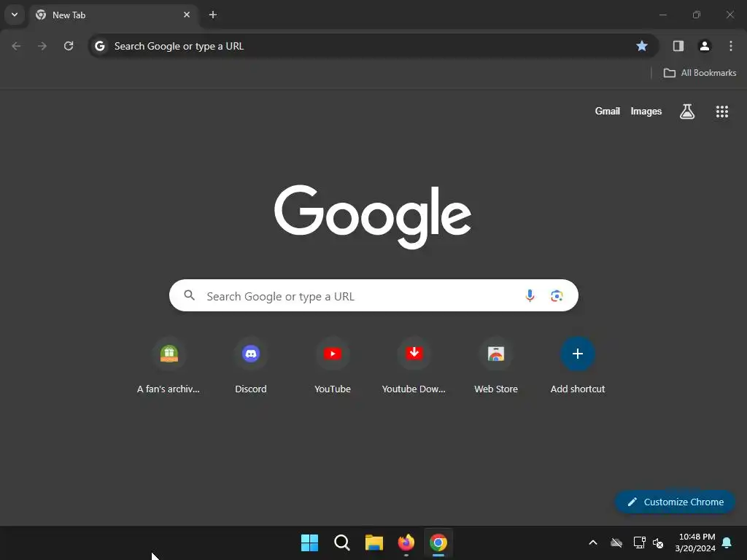The image size is (747, 560).
Task: Open a new tab with the plus button
Action: pyautogui.click(x=213, y=15)
